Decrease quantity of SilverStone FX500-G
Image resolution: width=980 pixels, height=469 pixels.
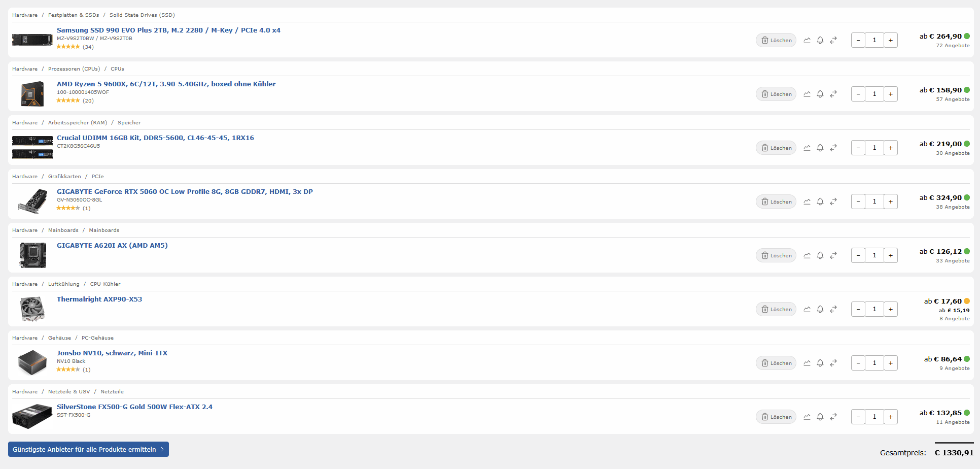tap(858, 417)
